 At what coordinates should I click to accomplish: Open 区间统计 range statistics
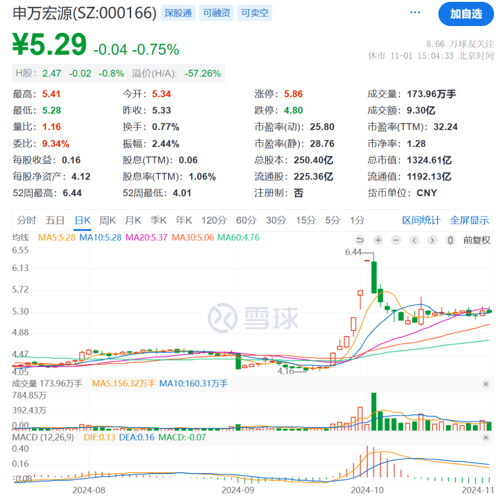click(421, 220)
